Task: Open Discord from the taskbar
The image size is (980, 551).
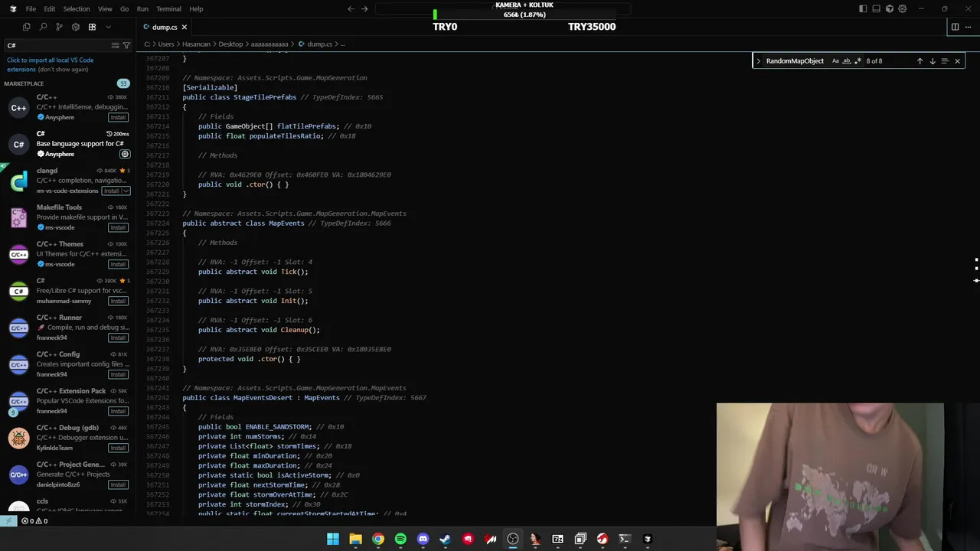Action: pyautogui.click(x=423, y=539)
